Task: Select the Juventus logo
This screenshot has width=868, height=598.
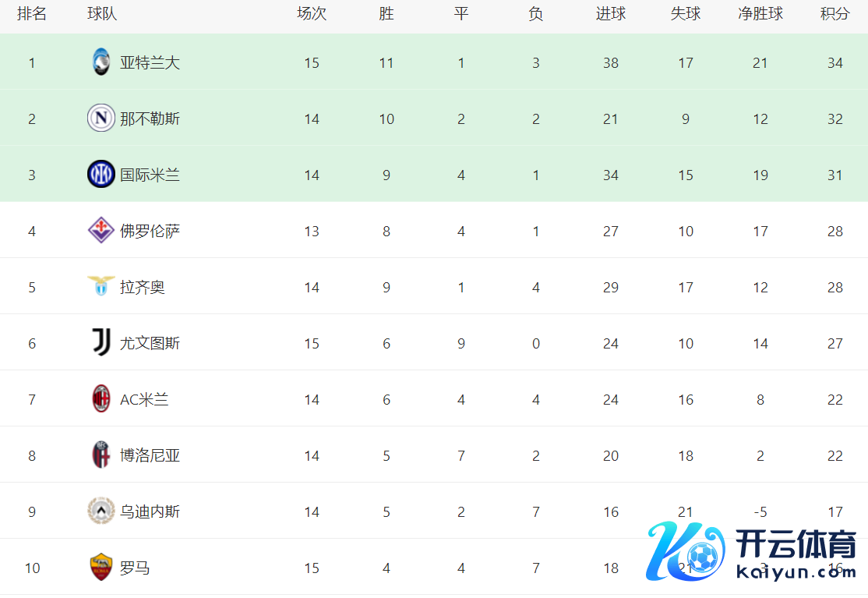Action: [101, 343]
